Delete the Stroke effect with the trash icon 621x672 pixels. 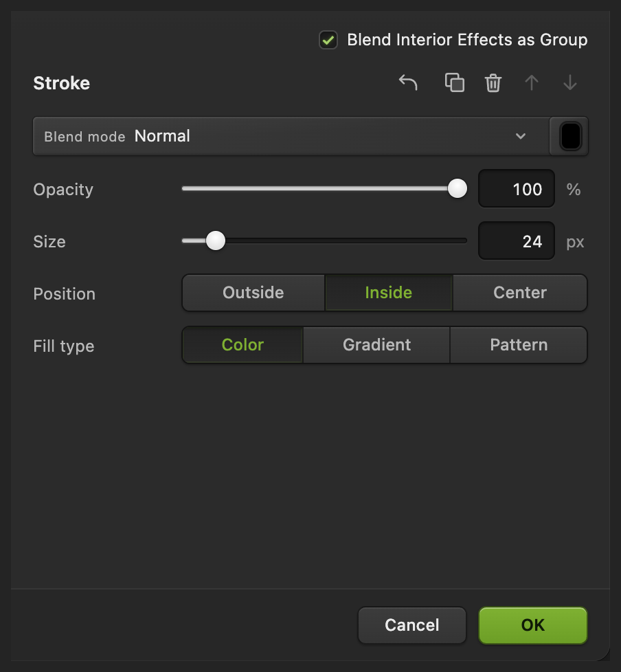(x=493, y=82)
